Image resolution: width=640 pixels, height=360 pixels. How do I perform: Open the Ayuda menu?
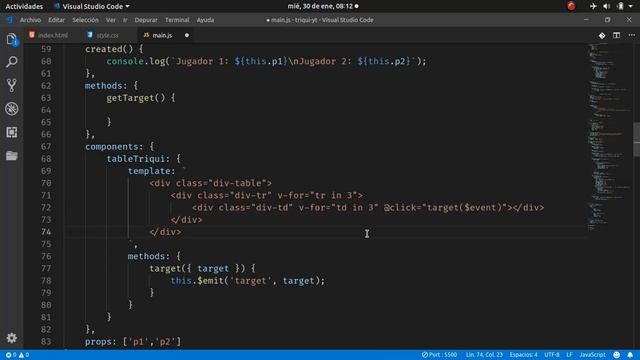pos(205,20)
